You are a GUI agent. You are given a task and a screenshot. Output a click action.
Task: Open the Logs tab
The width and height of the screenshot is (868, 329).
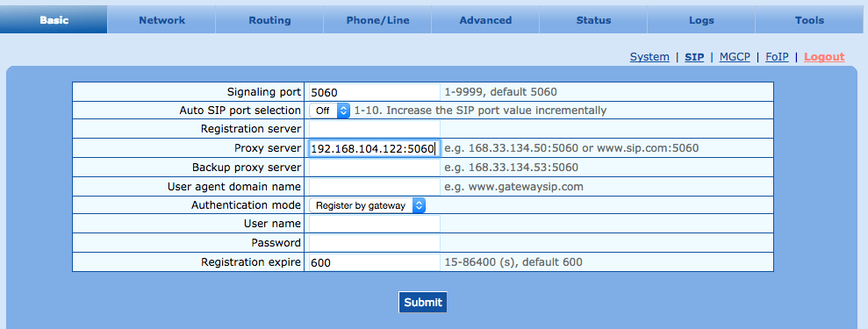tap(701, 20)
